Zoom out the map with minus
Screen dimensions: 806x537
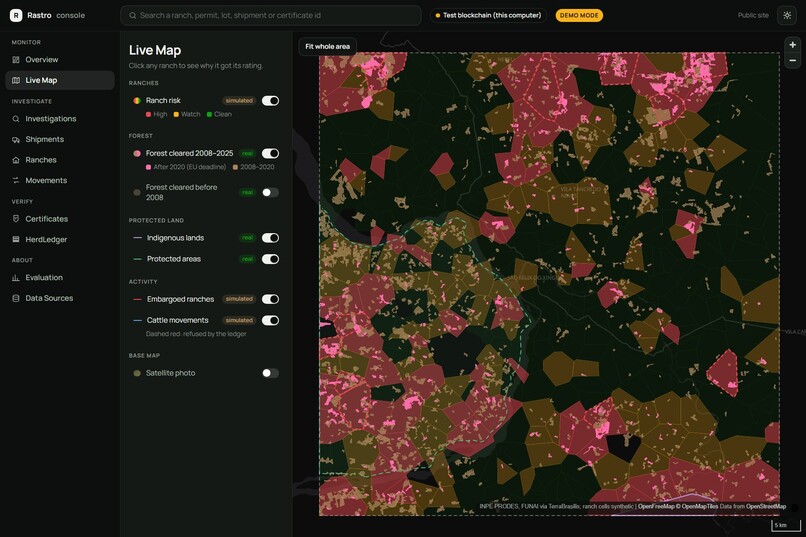[793, 61]
